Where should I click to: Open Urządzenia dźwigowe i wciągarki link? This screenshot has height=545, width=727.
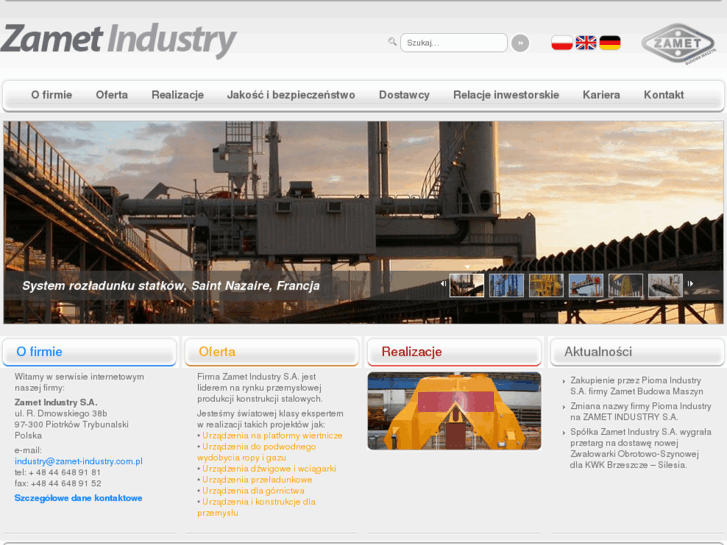point(269,468)
